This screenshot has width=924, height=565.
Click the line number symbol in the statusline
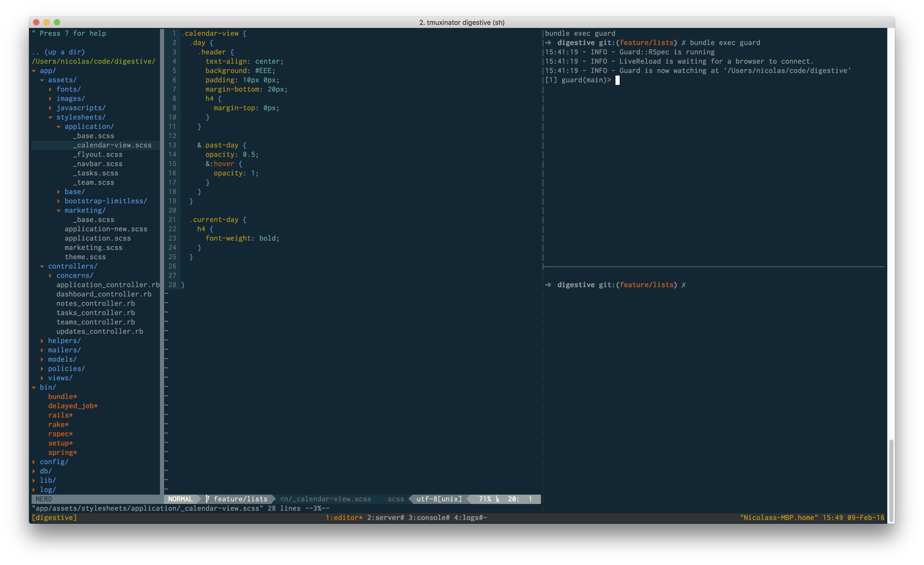coord(497,499)
